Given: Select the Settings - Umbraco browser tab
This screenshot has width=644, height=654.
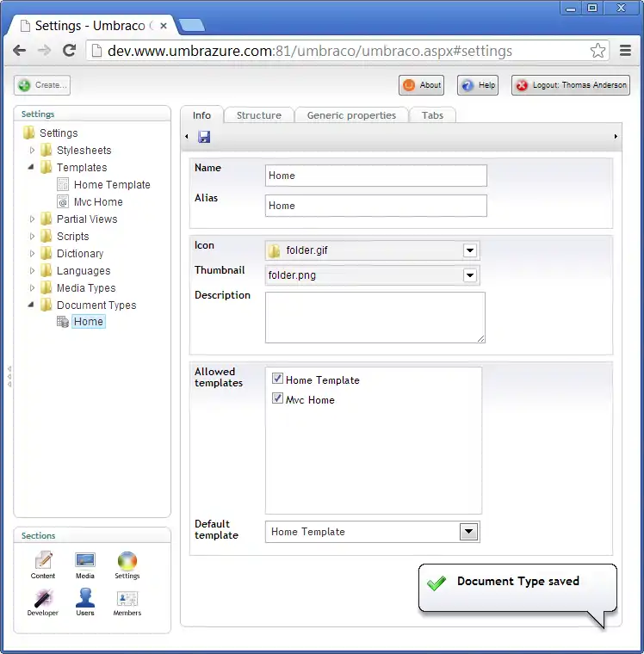Looking at the screenshot, I should point(93,26).
